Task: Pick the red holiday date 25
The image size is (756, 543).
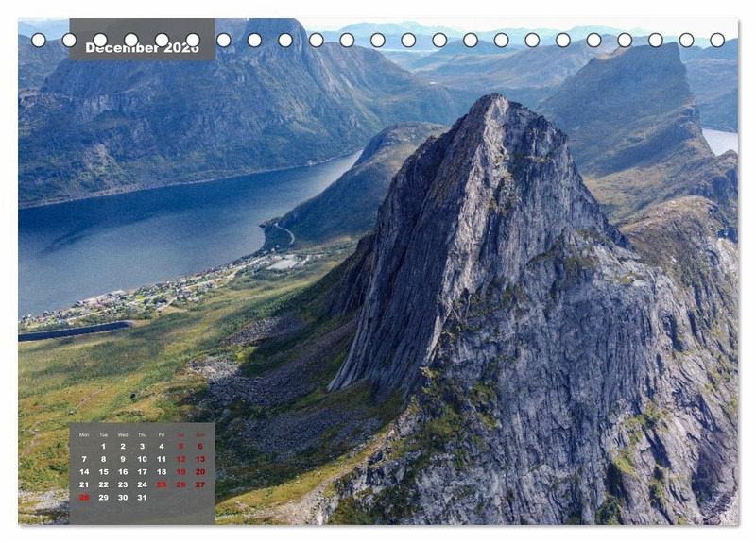Action: click(x=162, y=484)
